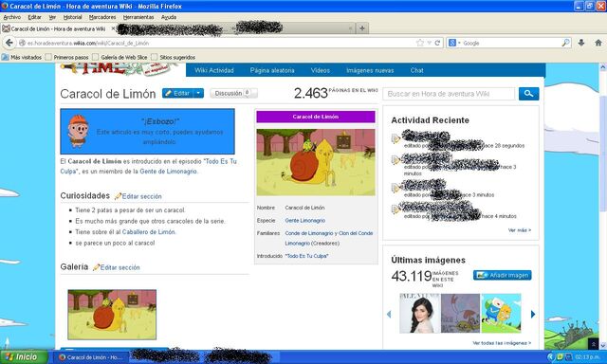
Task: Open the Firefox downloads arrow icon
Action: coord(581,43)
